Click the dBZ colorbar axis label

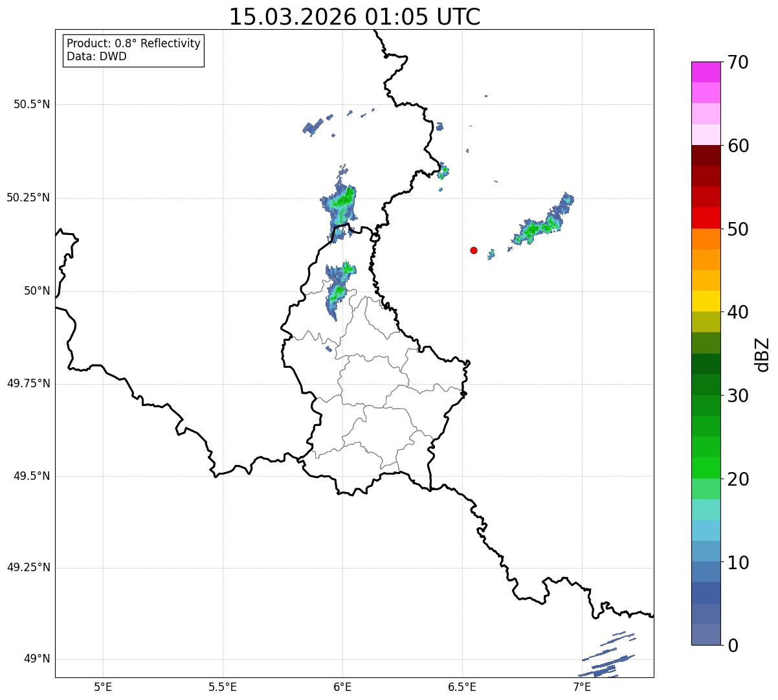(x=762, y=354)
